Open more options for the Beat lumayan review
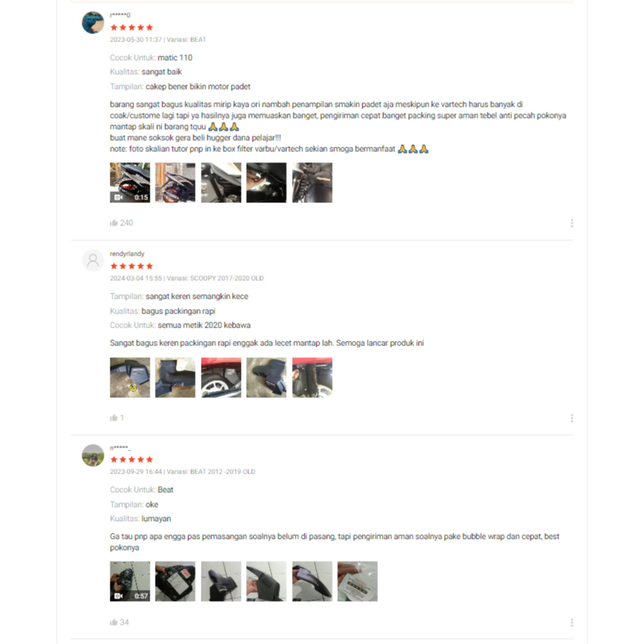Screen dimensions: 644x644 (x=571, y=623)
